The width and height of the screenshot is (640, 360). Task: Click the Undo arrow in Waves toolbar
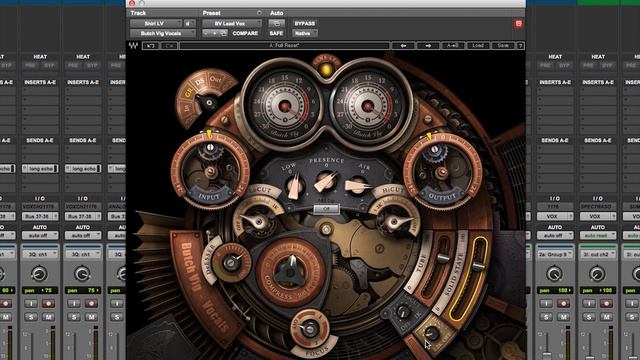[x=150, y=46]
